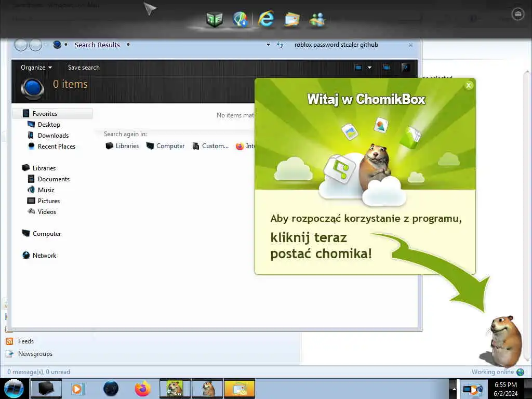
Task: Launch Windows Live Messenger from the dock
Action: [x=317, y=19]
